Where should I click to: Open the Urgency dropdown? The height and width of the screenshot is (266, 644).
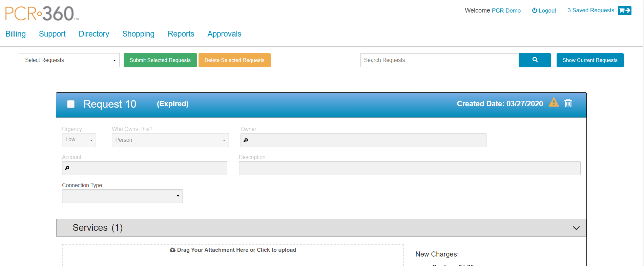(79, 140)
